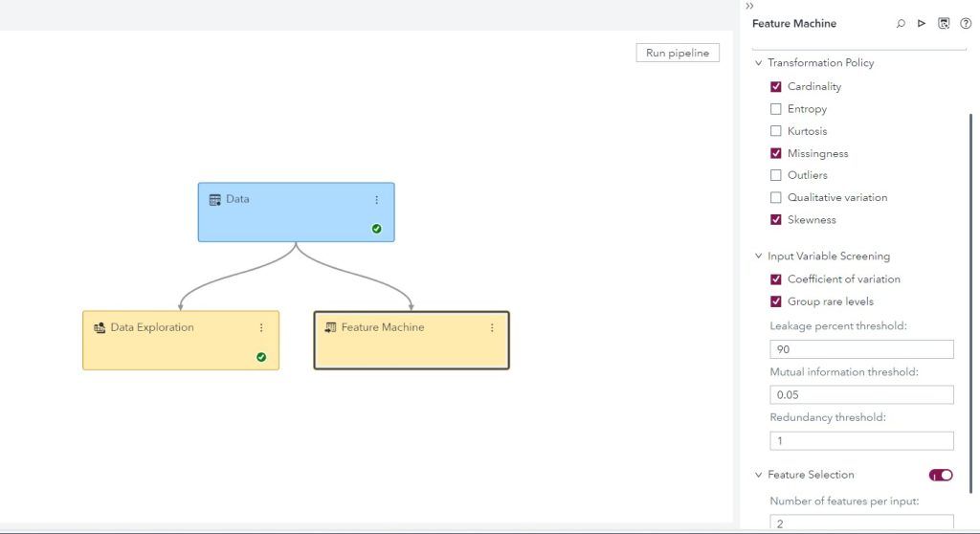980x534 pixels.
Task: Click the Mutual information threshold field
Action: coord(861,394)
